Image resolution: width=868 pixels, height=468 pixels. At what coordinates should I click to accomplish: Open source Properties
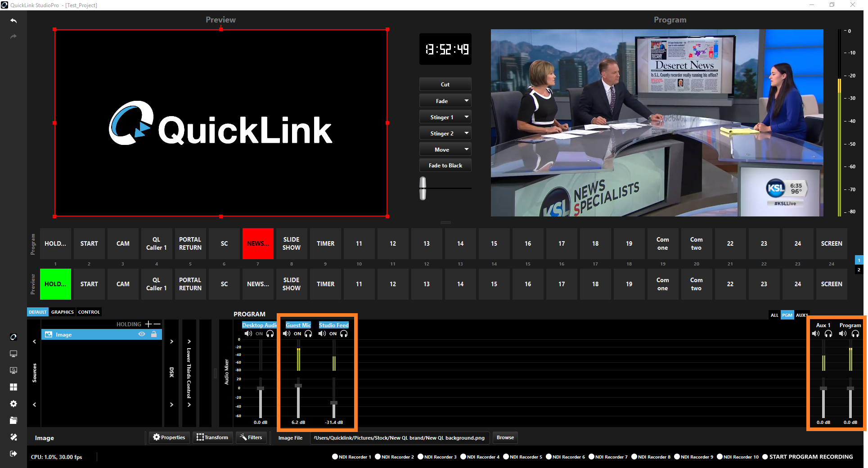point(169,437)
